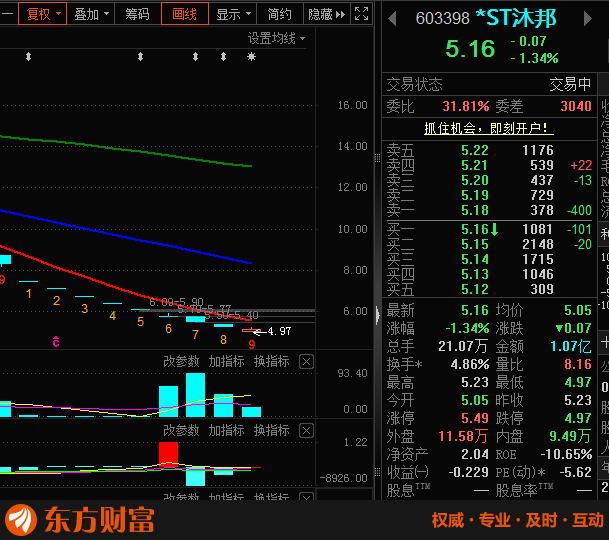Open the 显示 dropdown menu
The width and height of the screenshot is (609, 540).
tap(233, 14)
